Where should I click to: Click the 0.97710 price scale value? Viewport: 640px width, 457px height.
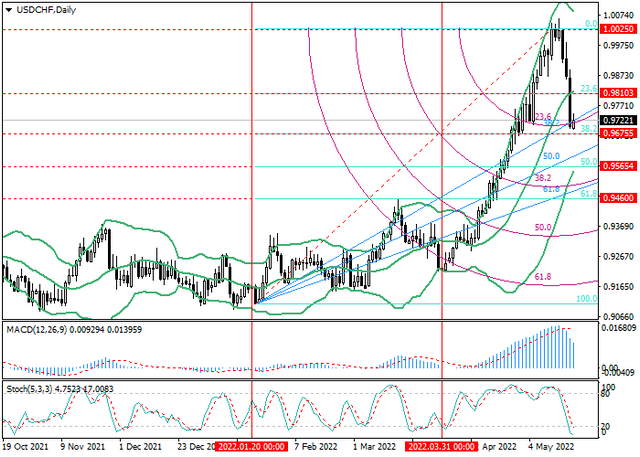click(x=619, y=106)
